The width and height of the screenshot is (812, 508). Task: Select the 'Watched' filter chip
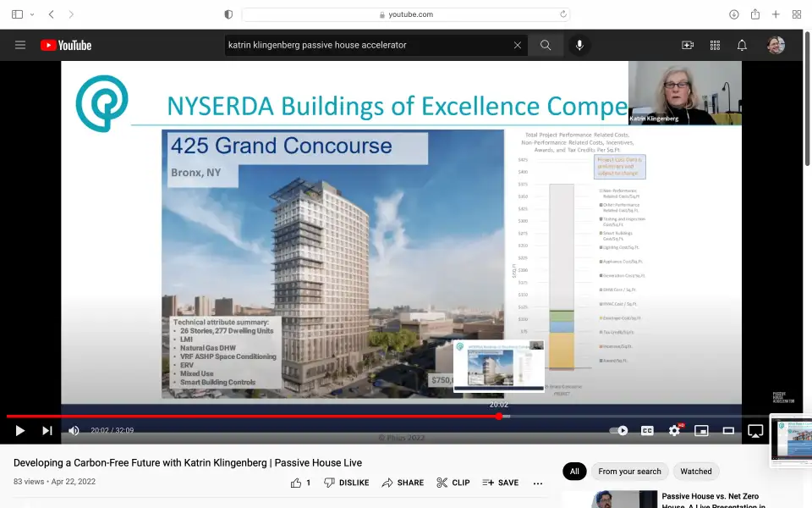click(696, 472)
